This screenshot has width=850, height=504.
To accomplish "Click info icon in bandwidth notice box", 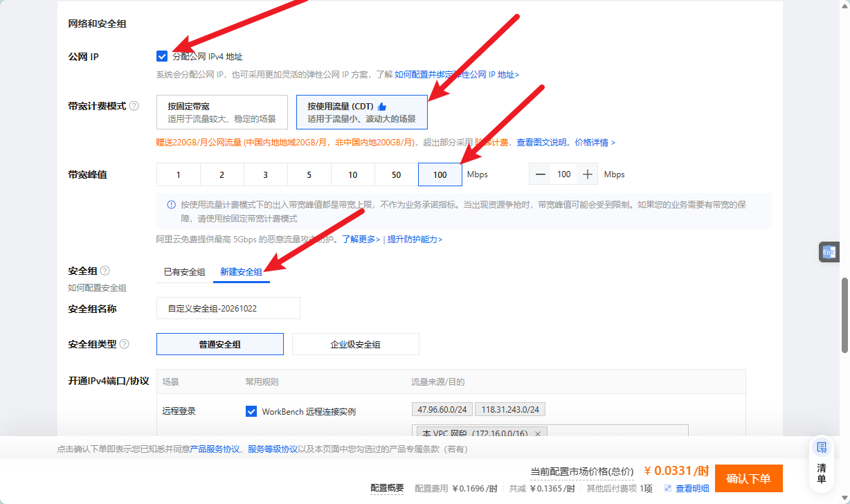I will pyautogui.click(x=171, y=205).
